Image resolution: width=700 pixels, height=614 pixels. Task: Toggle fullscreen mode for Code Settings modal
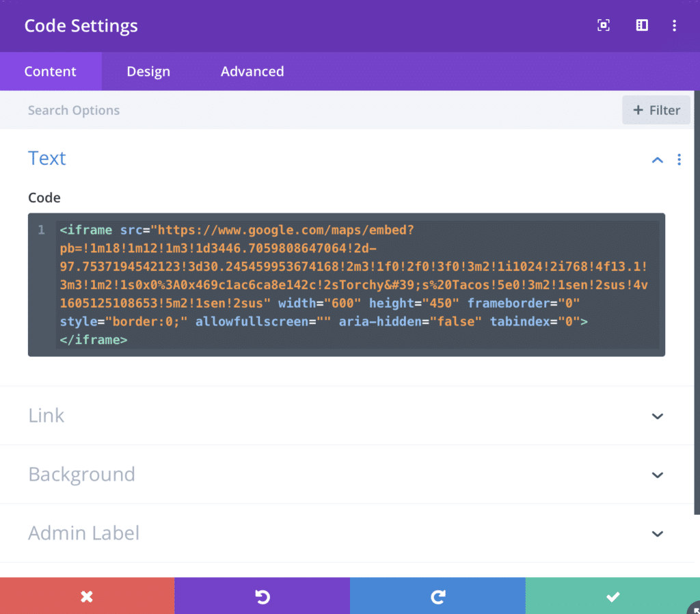[x=603, y=26]
